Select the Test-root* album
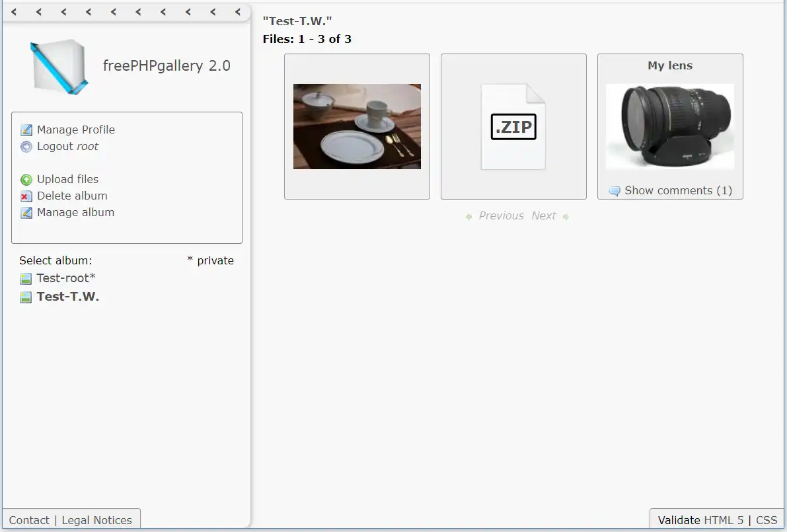The width and height of the screenshot is (787, 532). coord(66,278)
